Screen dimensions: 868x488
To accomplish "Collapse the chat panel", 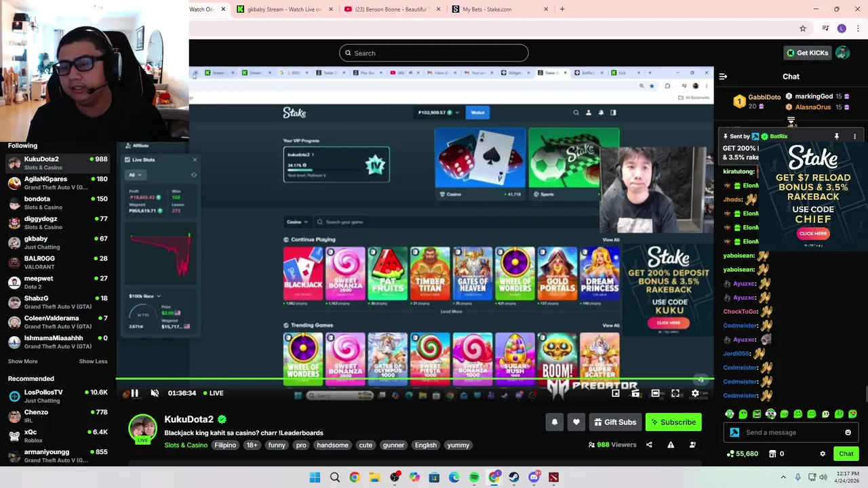I will [x=723, y=77].
